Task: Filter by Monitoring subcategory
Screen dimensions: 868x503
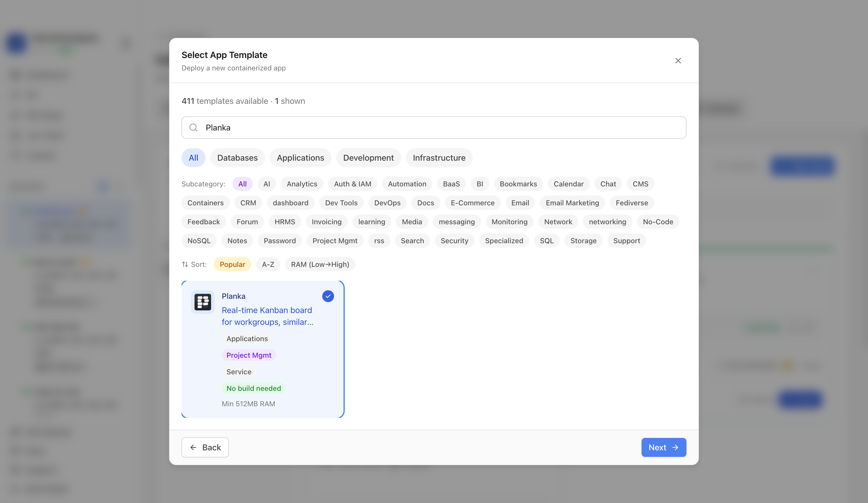Action: (x=509, y=222)
